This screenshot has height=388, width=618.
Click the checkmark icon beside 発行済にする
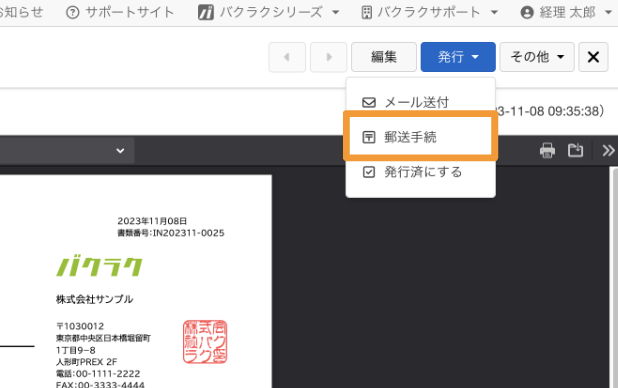(369, 172)
